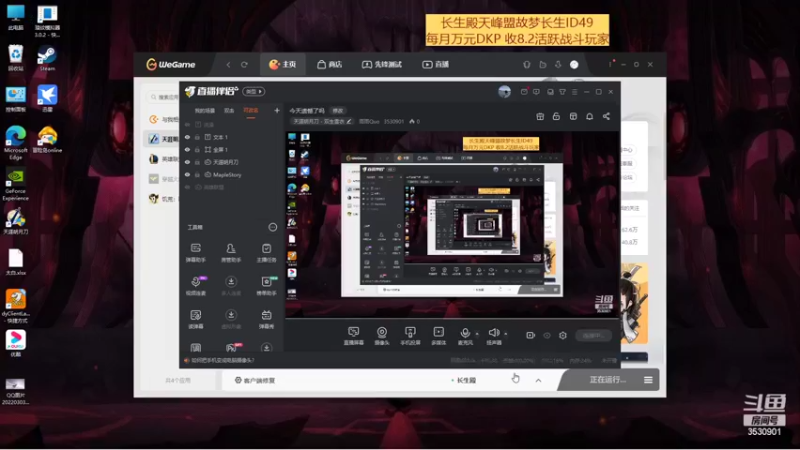Lock the 文本 1 layer
This screenshot has width=800, height=450.
point(197,137)
